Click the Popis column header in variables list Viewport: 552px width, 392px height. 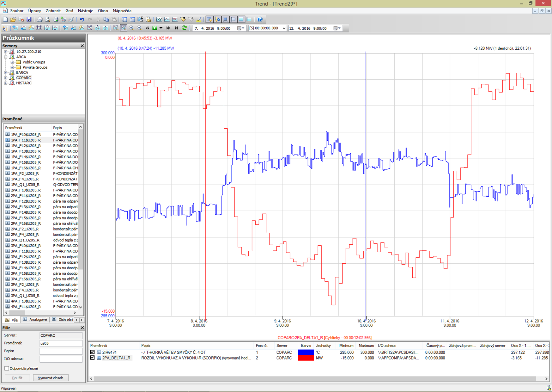[65, 128]
